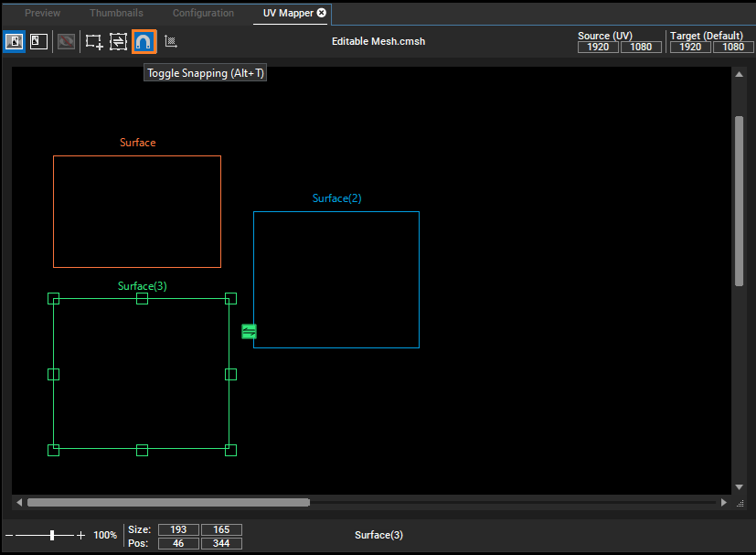
Task: Click Surface(3) right-middle resize handle
Action: coord(230,374)
